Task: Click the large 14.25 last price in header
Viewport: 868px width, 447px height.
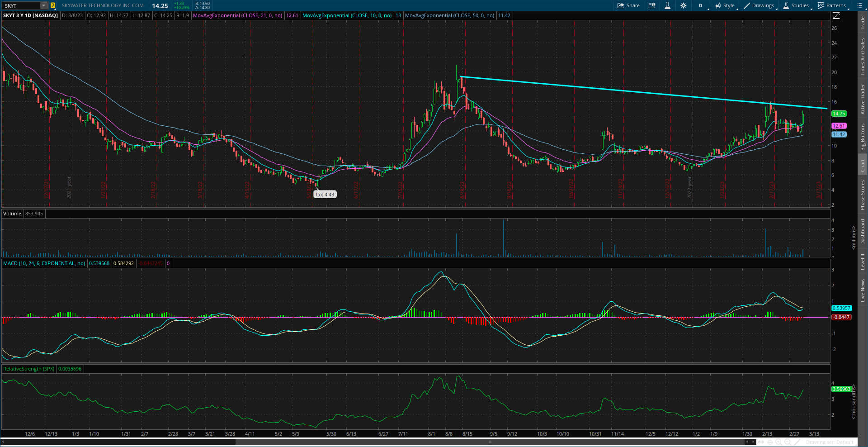Action: click(160, 6)
